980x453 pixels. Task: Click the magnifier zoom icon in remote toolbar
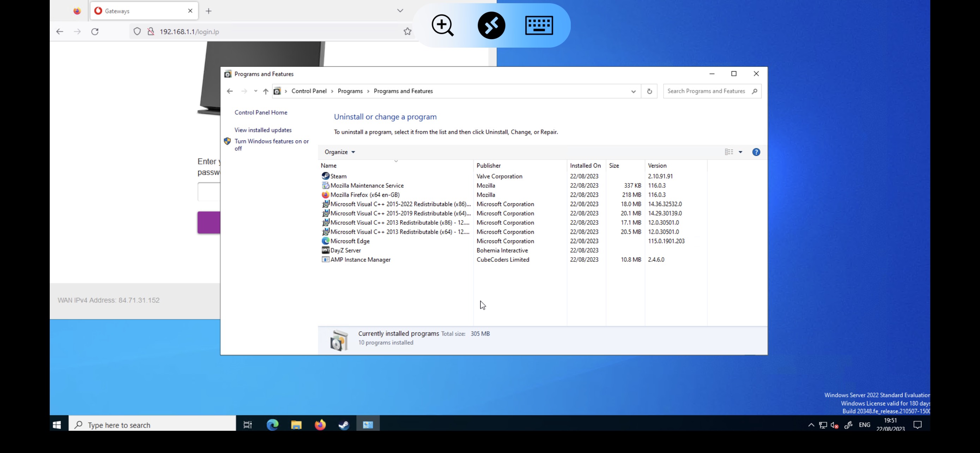tap(442, 25)
